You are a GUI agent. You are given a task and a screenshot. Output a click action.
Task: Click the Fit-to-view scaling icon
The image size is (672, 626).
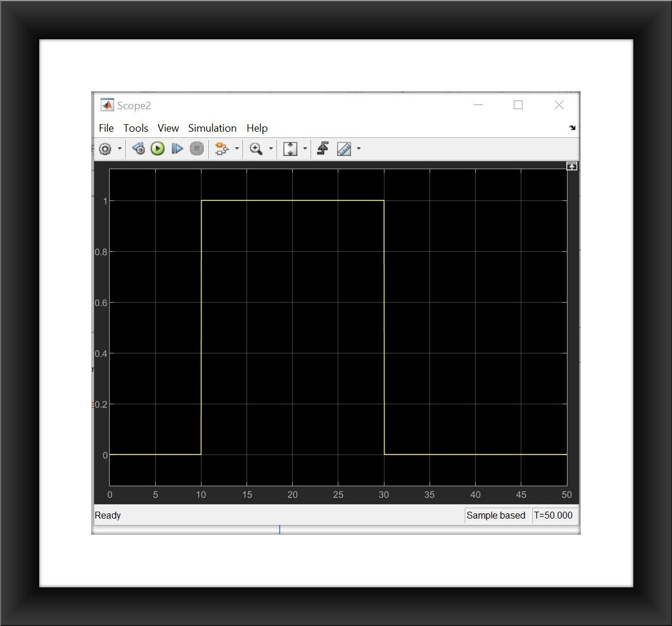[x=290, y=148]
